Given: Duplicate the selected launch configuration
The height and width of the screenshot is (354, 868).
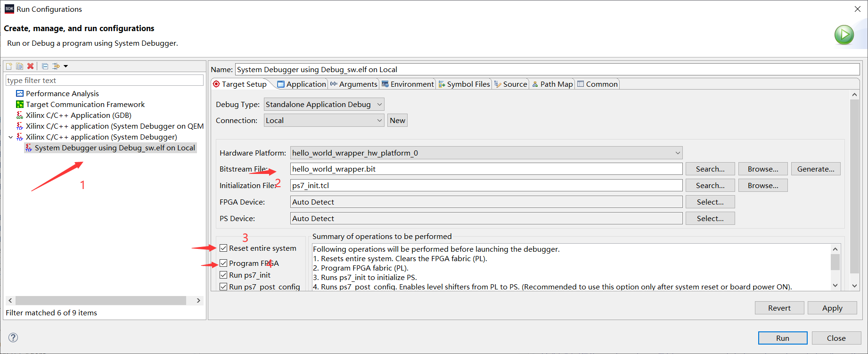Looking at the screenshot, I should click(x=19, y=66).
